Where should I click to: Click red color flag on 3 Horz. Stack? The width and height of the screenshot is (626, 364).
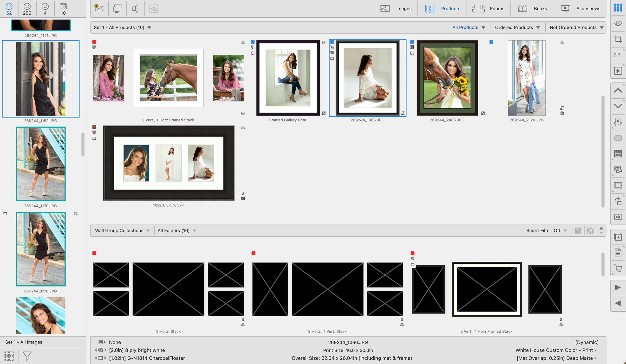pyautogui.click(x=94, y=253)
